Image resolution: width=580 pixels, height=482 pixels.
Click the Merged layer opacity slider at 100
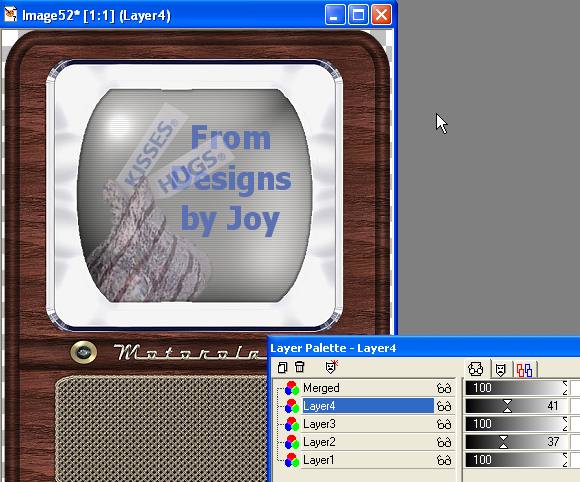516,388
